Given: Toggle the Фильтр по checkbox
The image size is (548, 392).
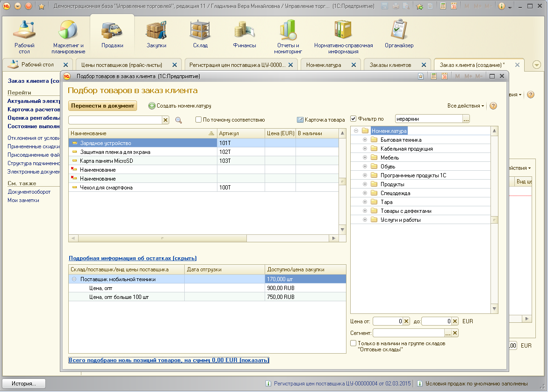Looking at the screenshot, I should (353, 118).
